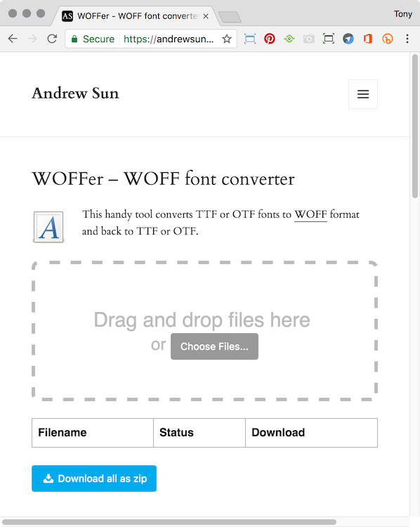Open the Microsoft Office extension icon

pyautogui.click(x=368, y=39)
